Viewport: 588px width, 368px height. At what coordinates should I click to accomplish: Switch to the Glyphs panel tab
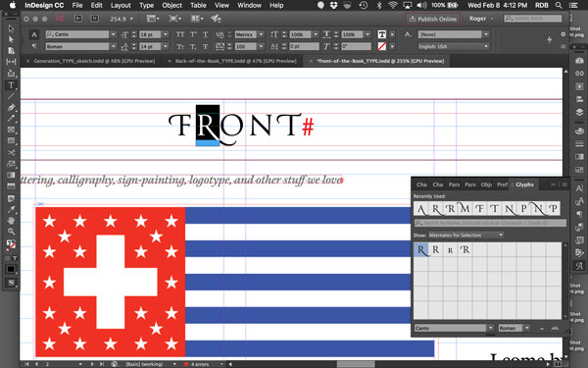(x=524, y=184)
